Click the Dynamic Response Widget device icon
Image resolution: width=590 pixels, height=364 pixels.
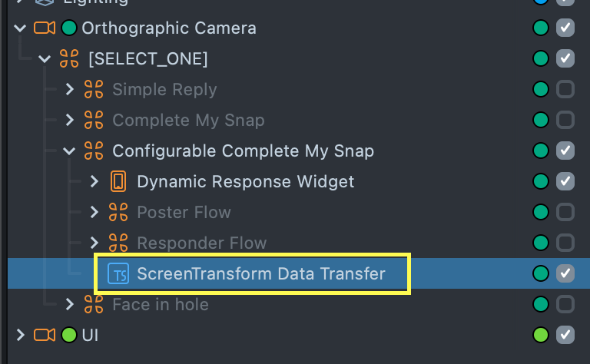tap(118, 182)
